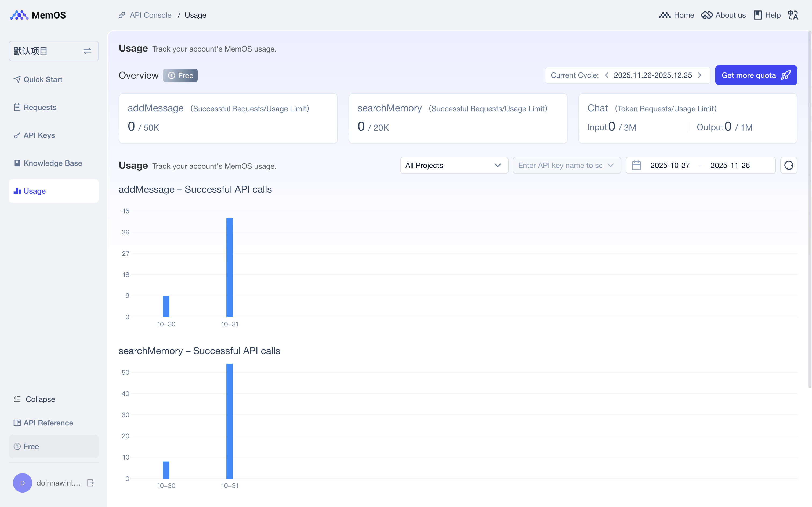Click the language translate icon
The image size is (812, 507).
point(793,15)
